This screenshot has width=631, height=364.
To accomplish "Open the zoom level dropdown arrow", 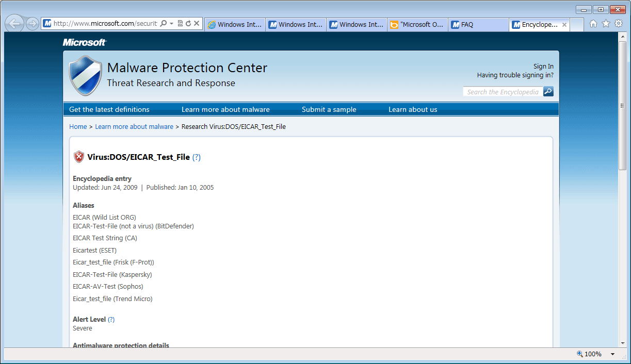I will coord(612,354).
